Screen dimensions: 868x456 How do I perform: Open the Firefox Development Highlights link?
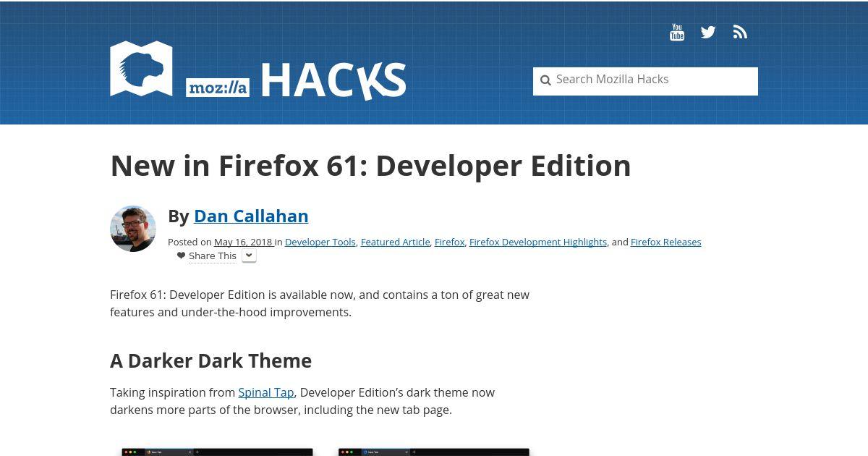point(538,242)
